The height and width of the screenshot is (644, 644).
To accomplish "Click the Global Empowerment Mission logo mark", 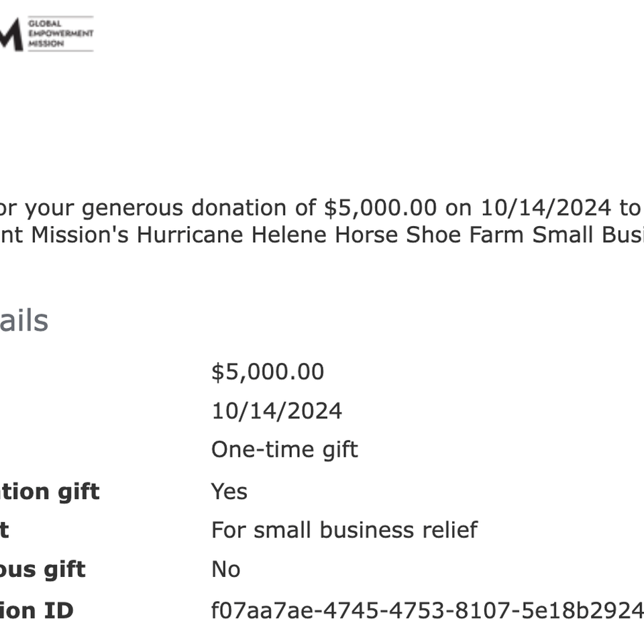I will click(x=11, y=34).
